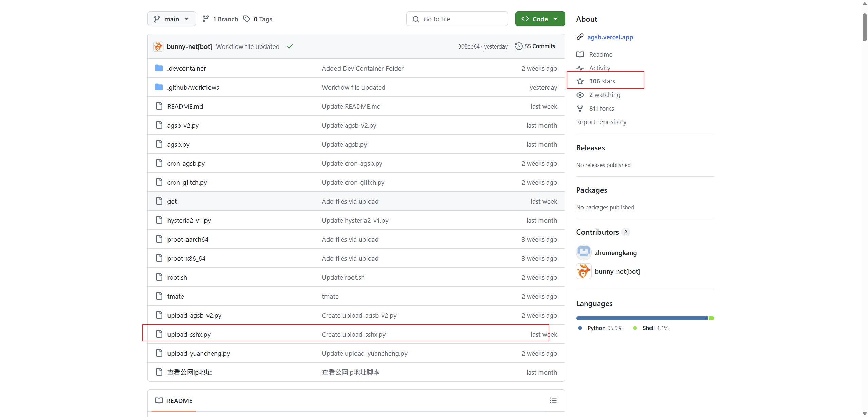Open commit hash 308eb64
Image resolution: width=868 pixels, height=417 pixels.
pos(469,46)
